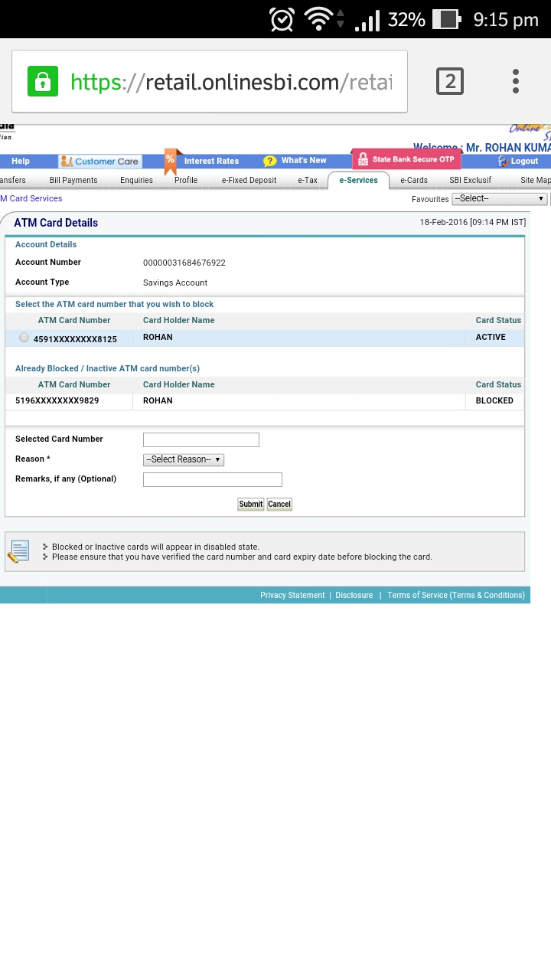Click the Logout icon
Viewport: 551px width, 980px height.
pyautogui.click(x=503, y=162)
